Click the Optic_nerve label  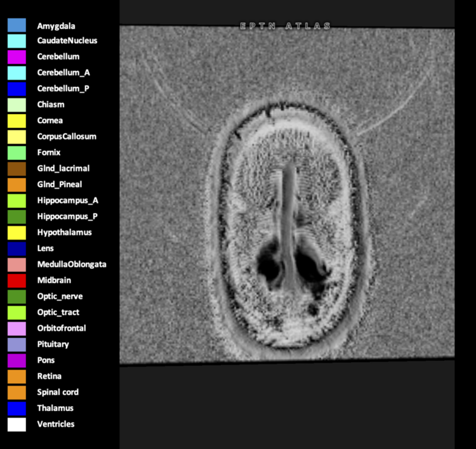pos(60,296)
